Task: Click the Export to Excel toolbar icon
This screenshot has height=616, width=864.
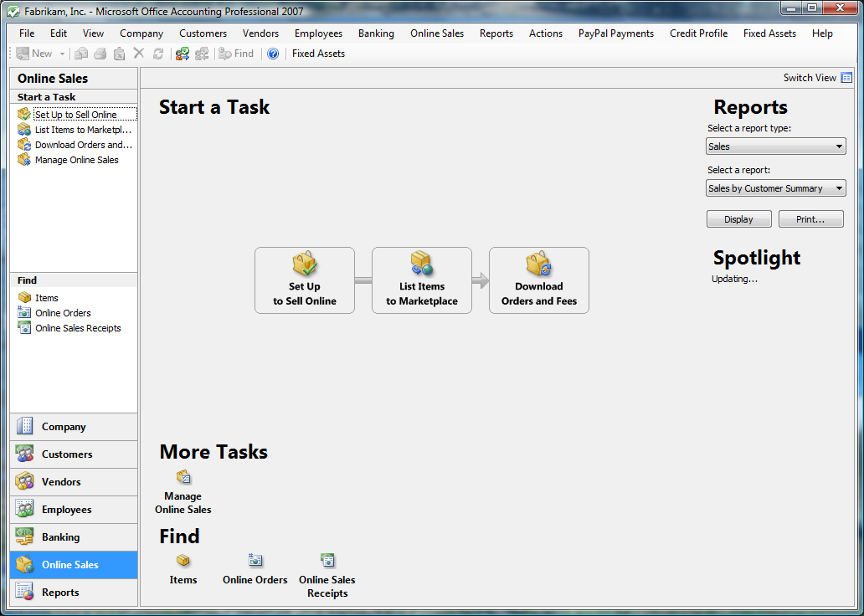Action: pyautogui.click(x=119, y=54)
